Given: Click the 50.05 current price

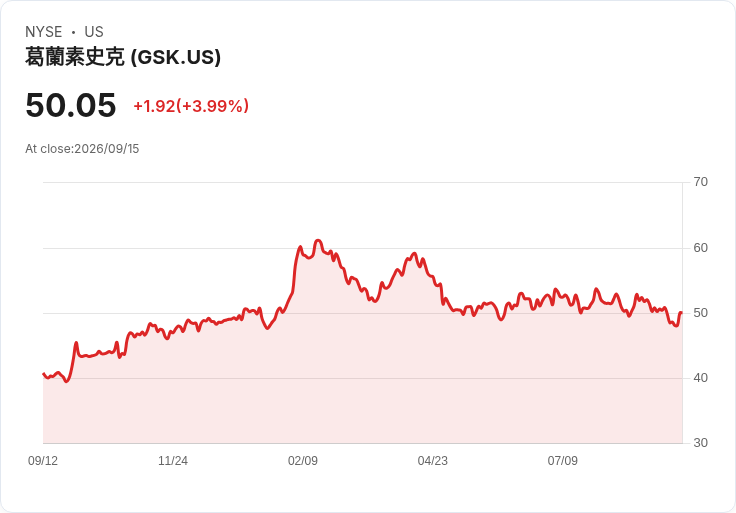Looking at the screenshot, I should point(71,105).
